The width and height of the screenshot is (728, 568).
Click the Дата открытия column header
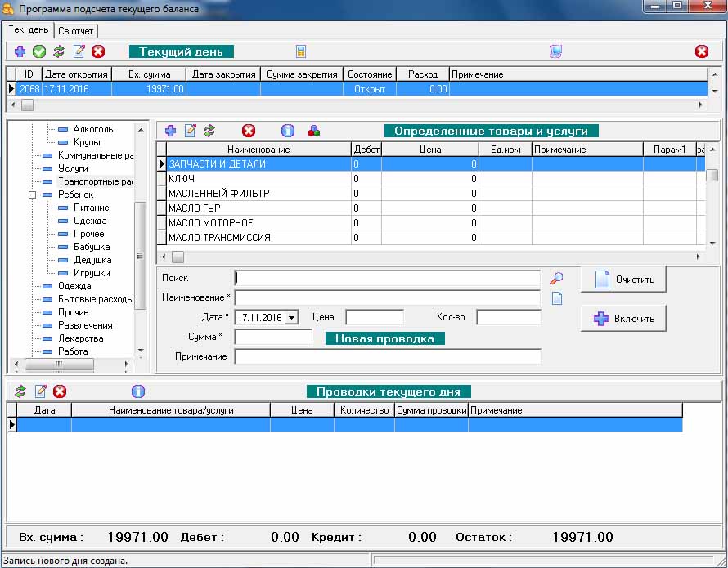point(76,74)
